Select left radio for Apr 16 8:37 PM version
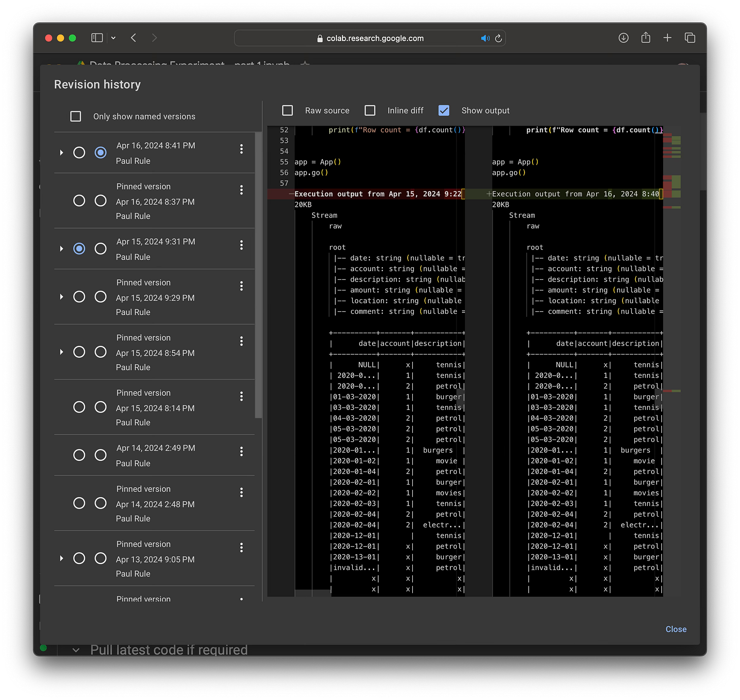 click(x=79, y=201)
